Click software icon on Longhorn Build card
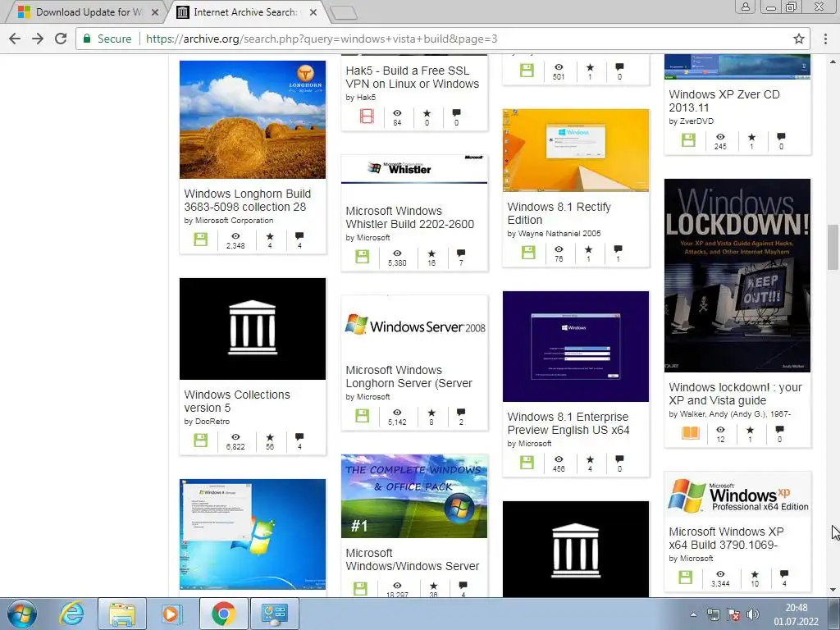Image resolution: width=840 pixels, height=630 pixels. tap(200, 239)
